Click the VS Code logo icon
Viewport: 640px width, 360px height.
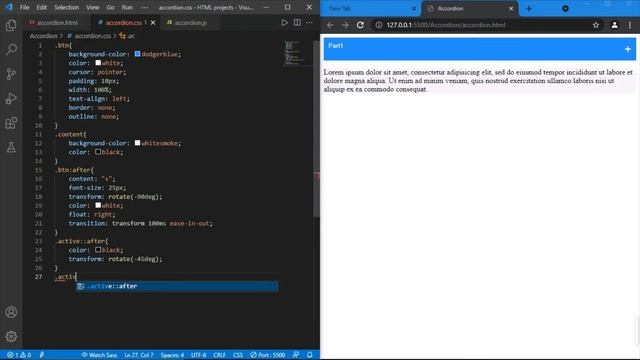(9, 7)
